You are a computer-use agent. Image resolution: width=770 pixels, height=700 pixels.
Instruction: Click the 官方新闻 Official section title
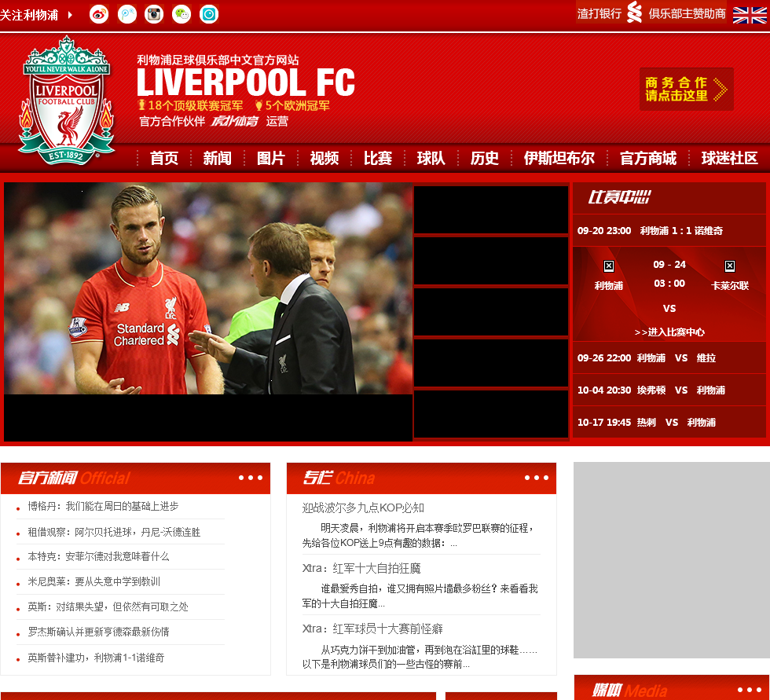click(x=74, y=478)
